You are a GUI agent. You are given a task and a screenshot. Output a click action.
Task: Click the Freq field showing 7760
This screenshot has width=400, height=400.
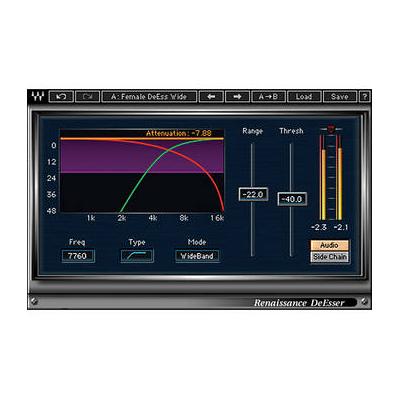78,256
